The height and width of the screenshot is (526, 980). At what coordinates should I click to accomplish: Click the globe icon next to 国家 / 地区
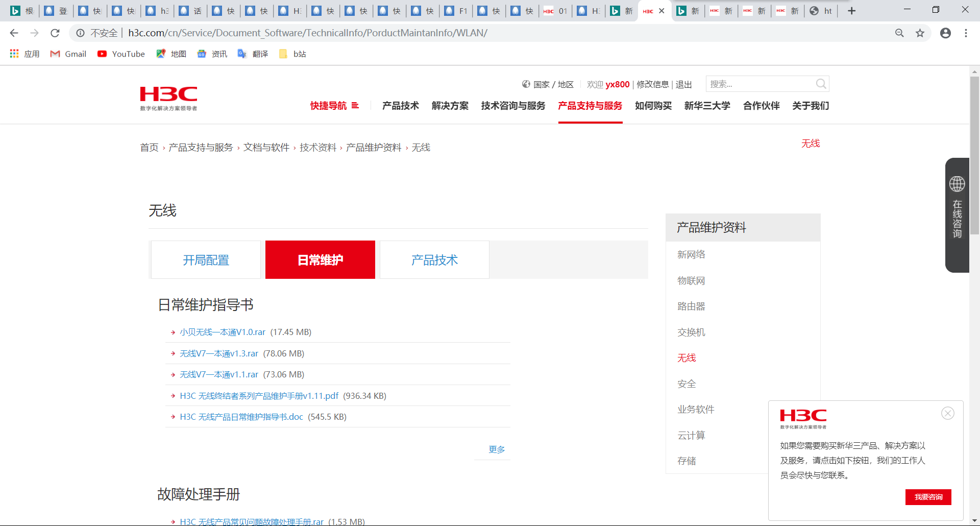tap(526, 84)
